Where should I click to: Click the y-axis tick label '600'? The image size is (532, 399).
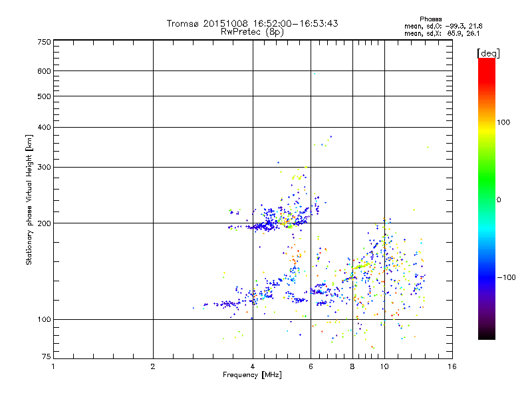pyautogui.click(x=44, y=71)
